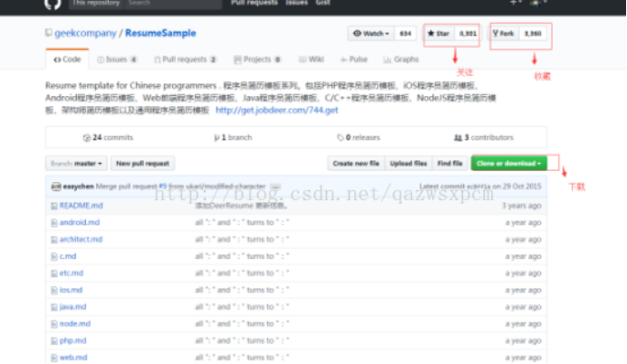Open etc.md file
This screenshot has height=364, width=627.
tap(72, 273)
